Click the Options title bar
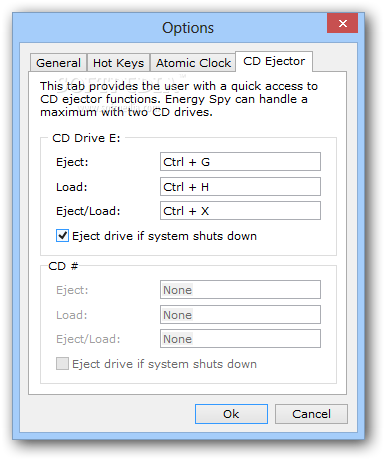Screen dimensions: 385x460 (170, 28)
